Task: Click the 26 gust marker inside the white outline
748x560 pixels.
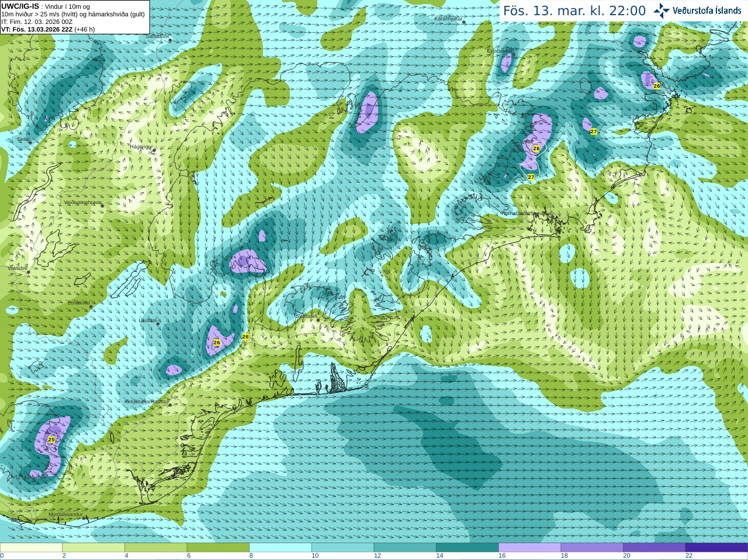Action: coord(536,148)
